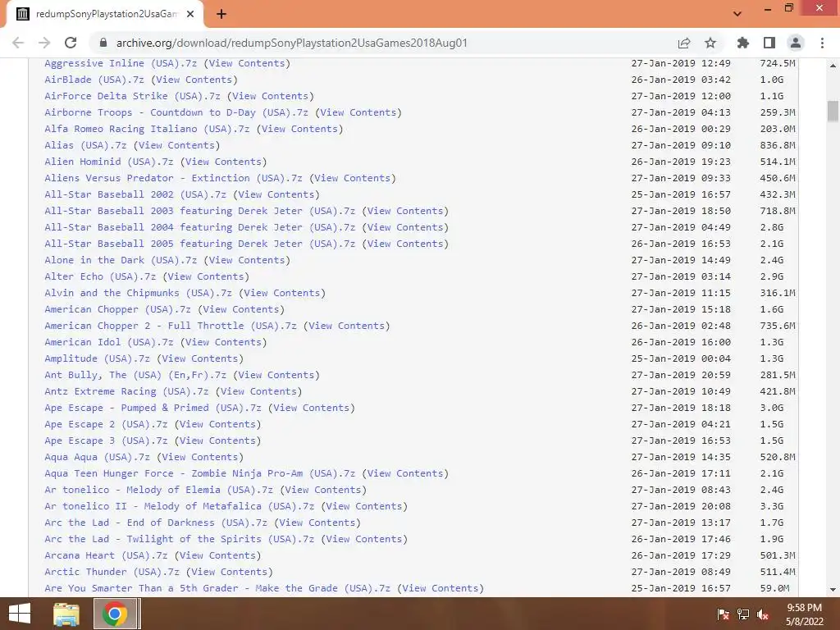Select the 3.3G size of Ar tonelico II
The width and height of the screenshot is (840, 630).
[x=771, y=506]
